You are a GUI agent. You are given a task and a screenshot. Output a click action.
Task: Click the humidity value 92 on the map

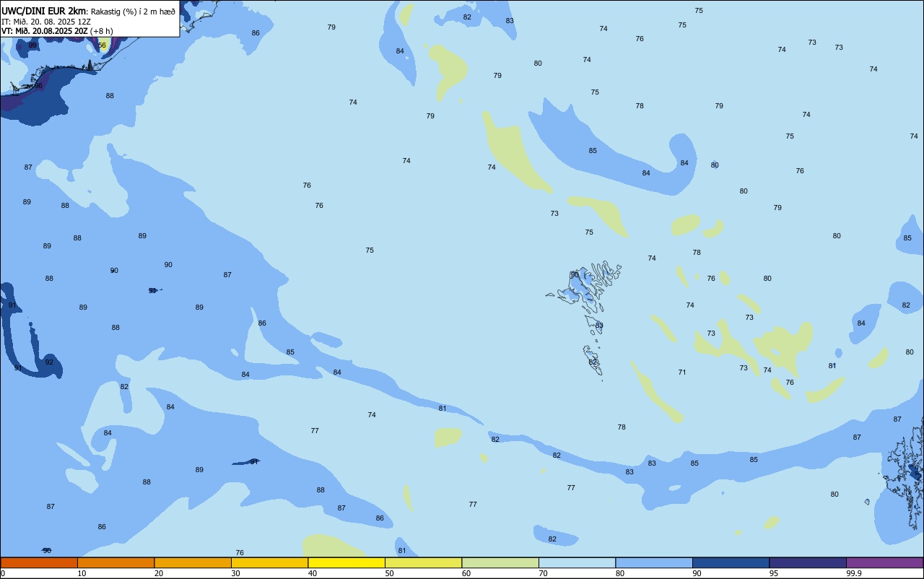[x=49, y=362]
